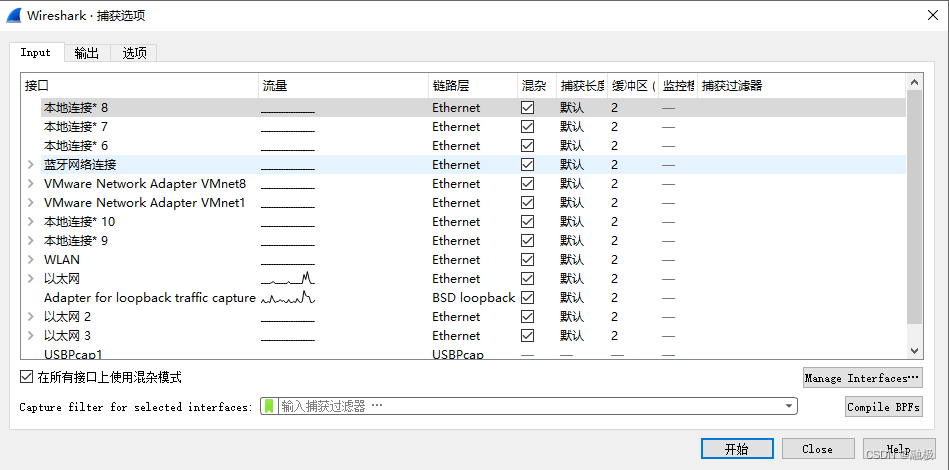Expand the 蓝牙网络连接 interface row
Screen dimensions: 949x470
tap(31, 165)
